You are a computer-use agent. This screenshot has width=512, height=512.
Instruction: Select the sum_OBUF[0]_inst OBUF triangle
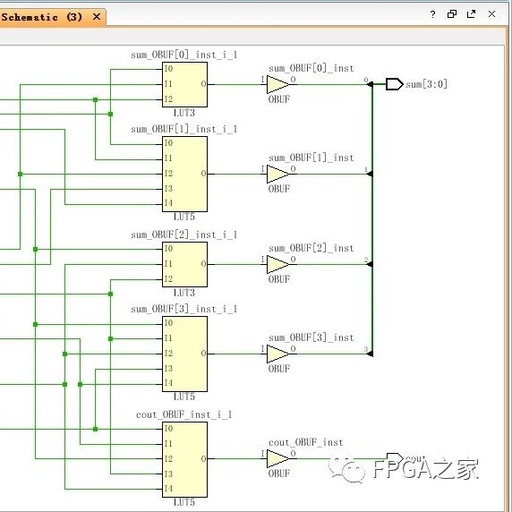click(x=277, y=84)
